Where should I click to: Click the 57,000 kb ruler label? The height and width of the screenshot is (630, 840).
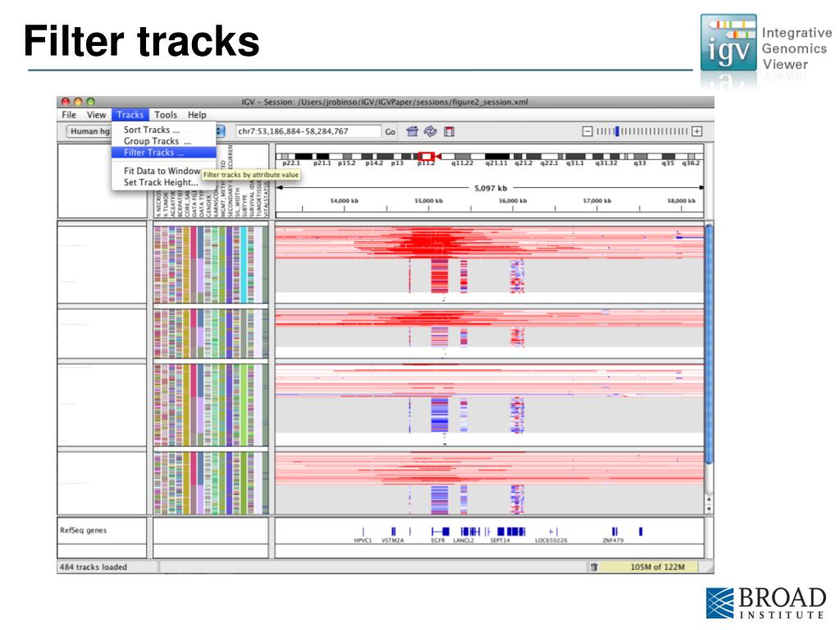[x=597, y=201]
